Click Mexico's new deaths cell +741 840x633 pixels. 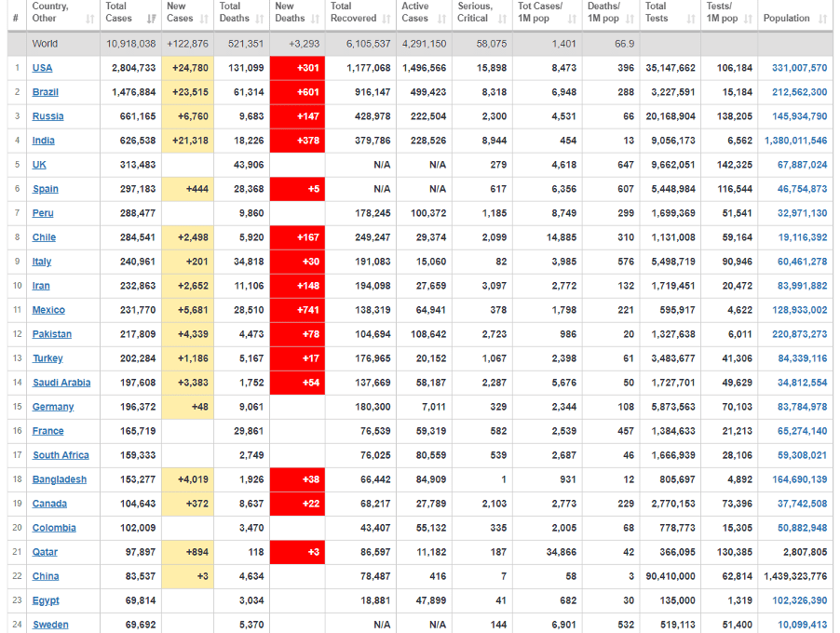(297, 310)
